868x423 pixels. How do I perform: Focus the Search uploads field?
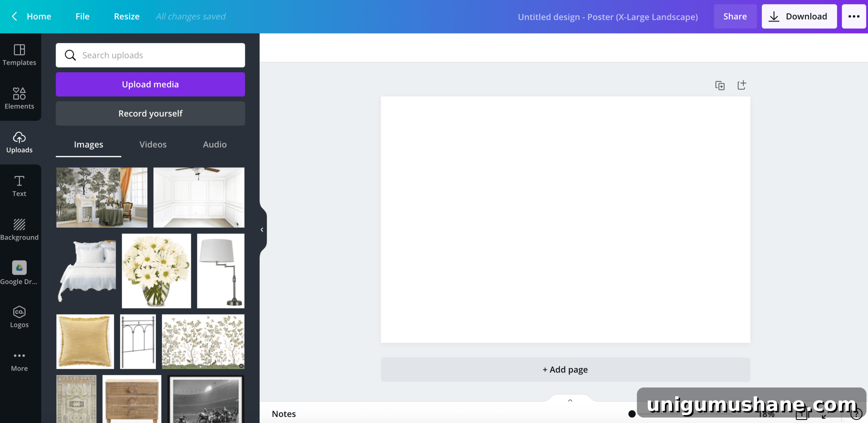(150, 55)
